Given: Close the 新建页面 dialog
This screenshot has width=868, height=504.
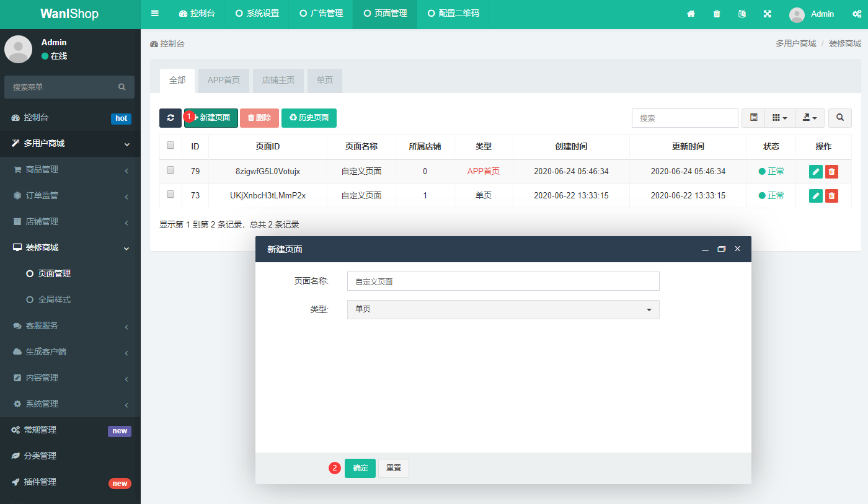Looking at the screenshot, I should pos(737,249).
